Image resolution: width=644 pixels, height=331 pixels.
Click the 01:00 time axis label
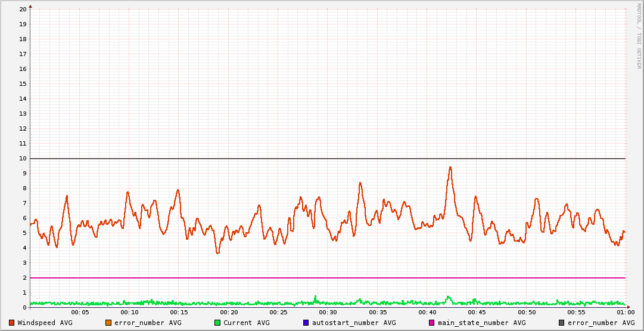(625, 312)
